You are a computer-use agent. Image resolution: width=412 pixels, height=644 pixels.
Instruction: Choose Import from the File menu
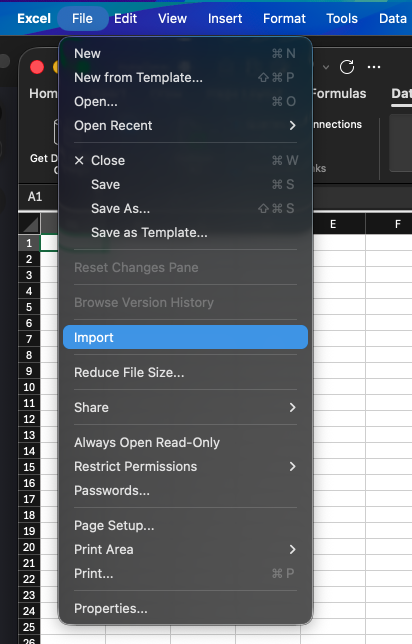click(x=185, y=338)
